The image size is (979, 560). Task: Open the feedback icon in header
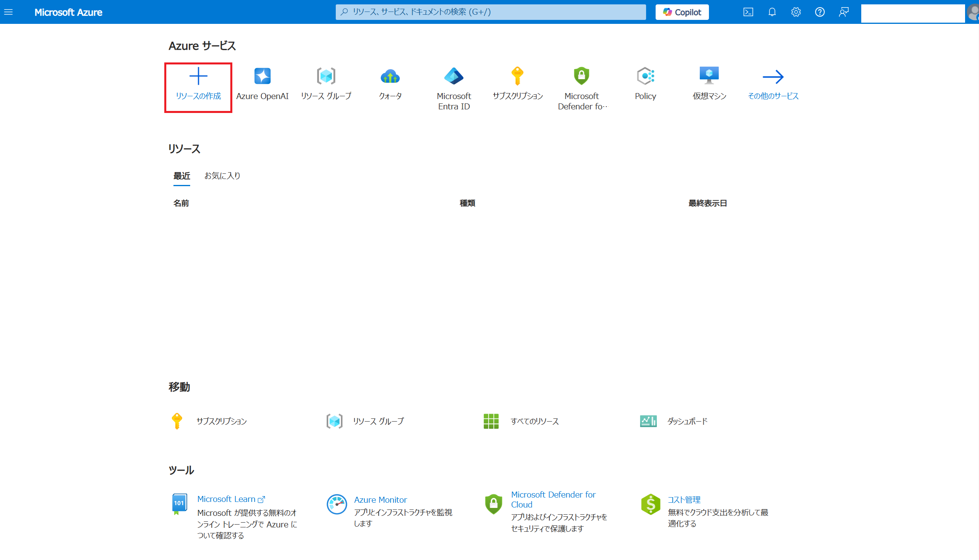(x=843, y=12)
